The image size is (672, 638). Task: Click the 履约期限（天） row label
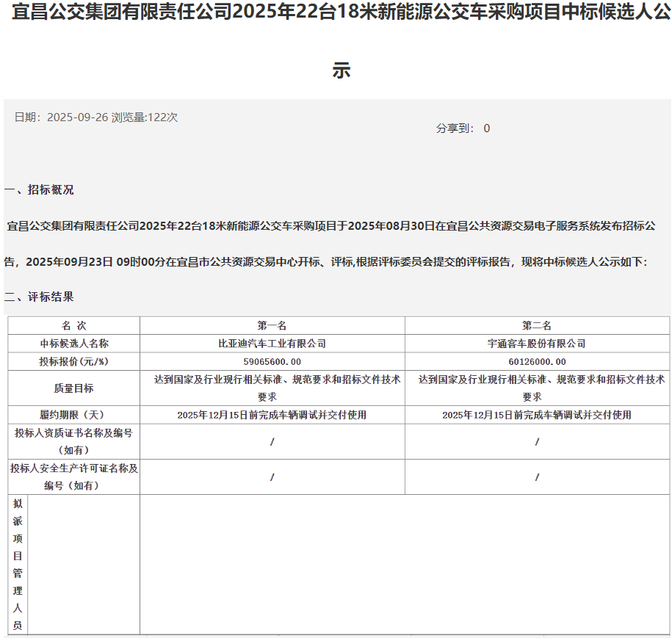coord(73,415)
